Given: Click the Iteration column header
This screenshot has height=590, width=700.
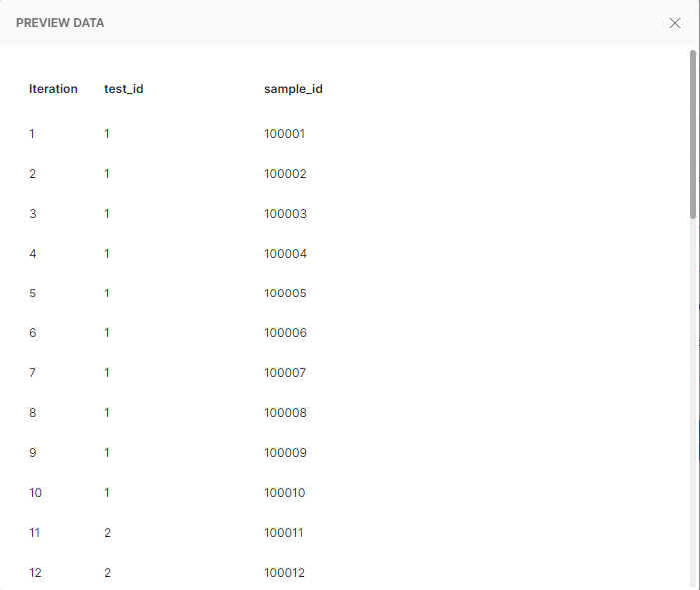Looking at the screenshot, I should 53,89.
